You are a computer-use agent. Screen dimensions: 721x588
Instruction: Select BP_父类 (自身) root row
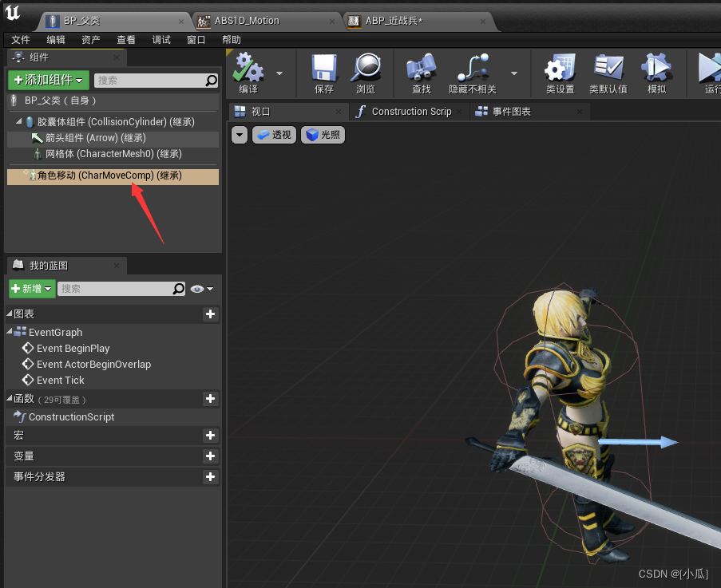(x=113, y=101)
